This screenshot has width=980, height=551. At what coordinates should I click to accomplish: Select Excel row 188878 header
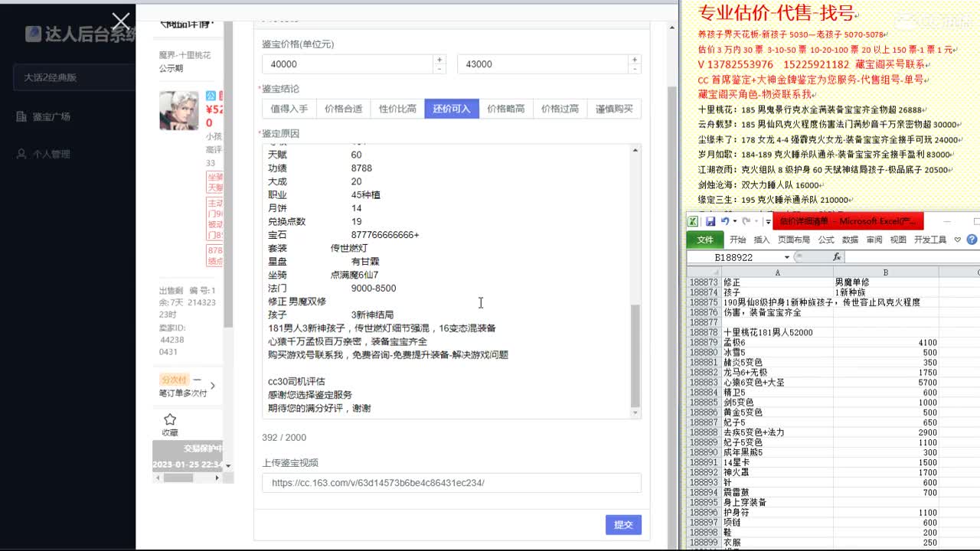click(704, 332)
